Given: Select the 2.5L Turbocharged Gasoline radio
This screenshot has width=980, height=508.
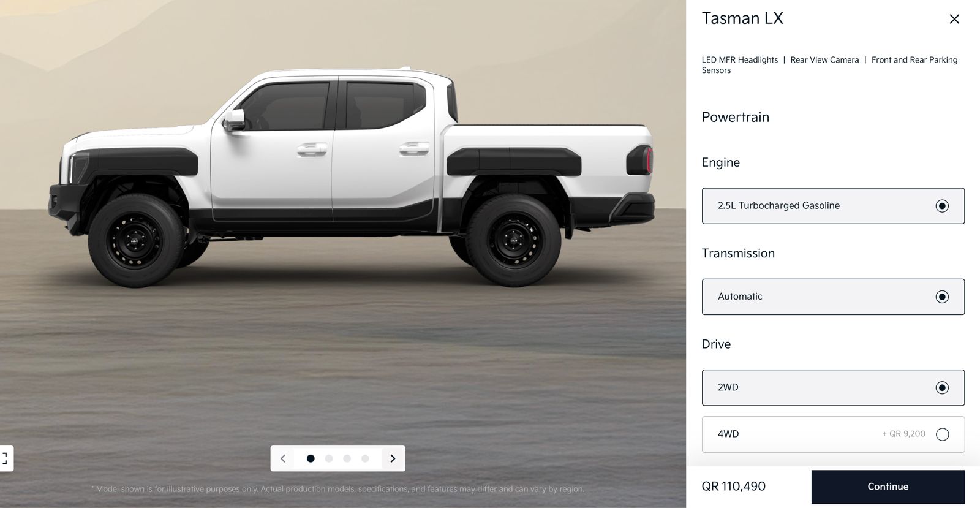Looking at the screenshot, I should (x=942, y=206).
